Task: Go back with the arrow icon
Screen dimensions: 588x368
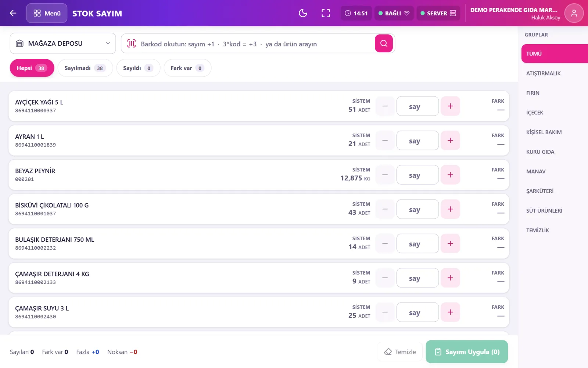Action: [13, 13]
